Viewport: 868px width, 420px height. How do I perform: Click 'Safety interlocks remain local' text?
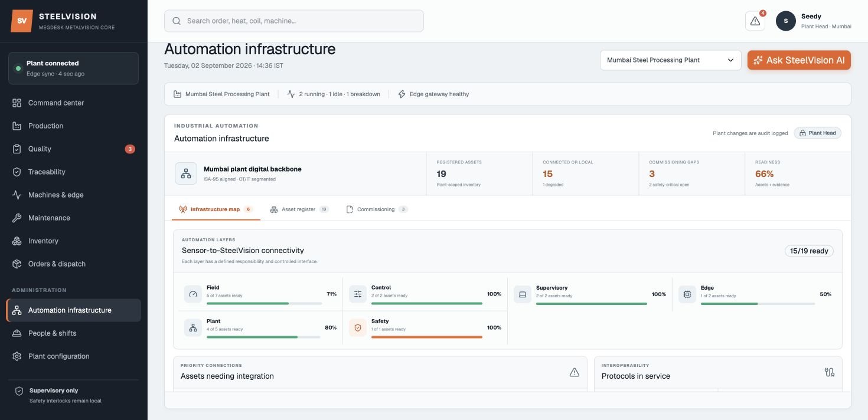(66, 401)
